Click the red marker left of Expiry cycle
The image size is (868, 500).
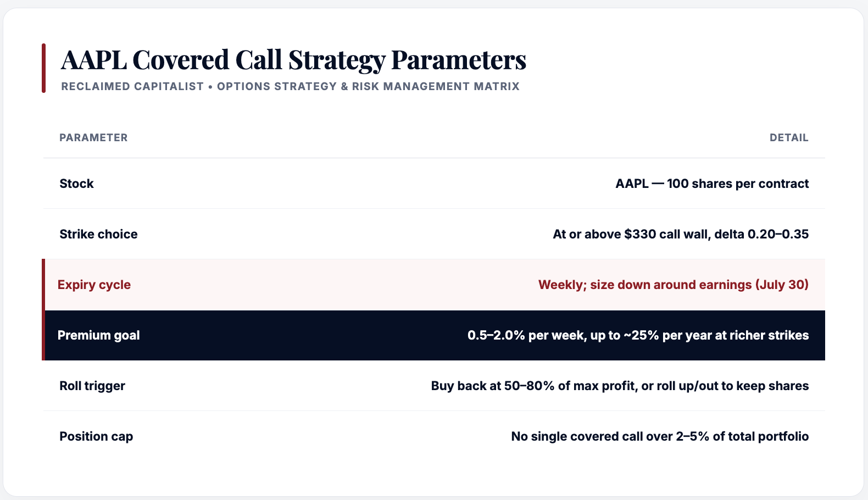pos(43,285)
